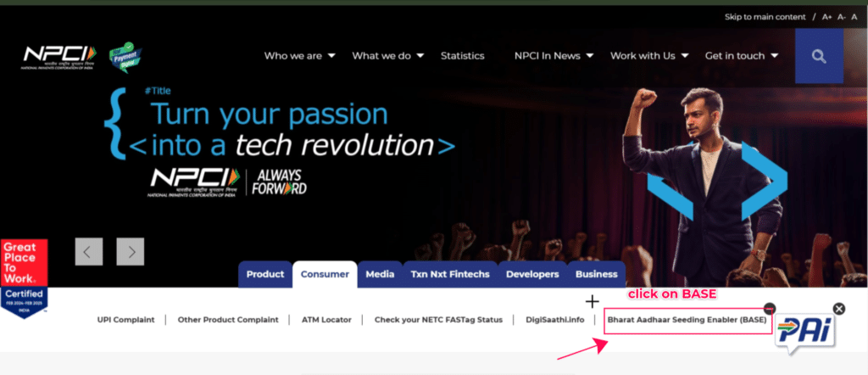The height and width of the screenshot is (375, 868).
Task: Click the Digital Payment badge logo
Action: 124,56
